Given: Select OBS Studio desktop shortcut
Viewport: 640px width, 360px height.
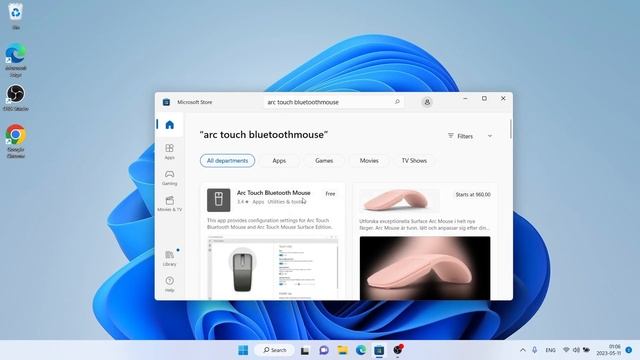Looking at the screenshot, I should tap(16, 98).
